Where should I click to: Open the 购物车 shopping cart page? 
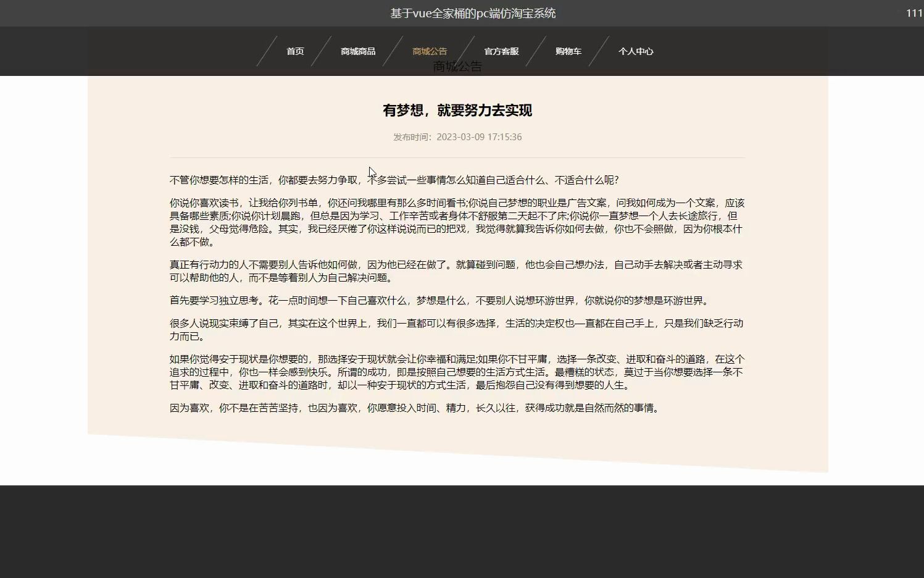coord(568,51)
